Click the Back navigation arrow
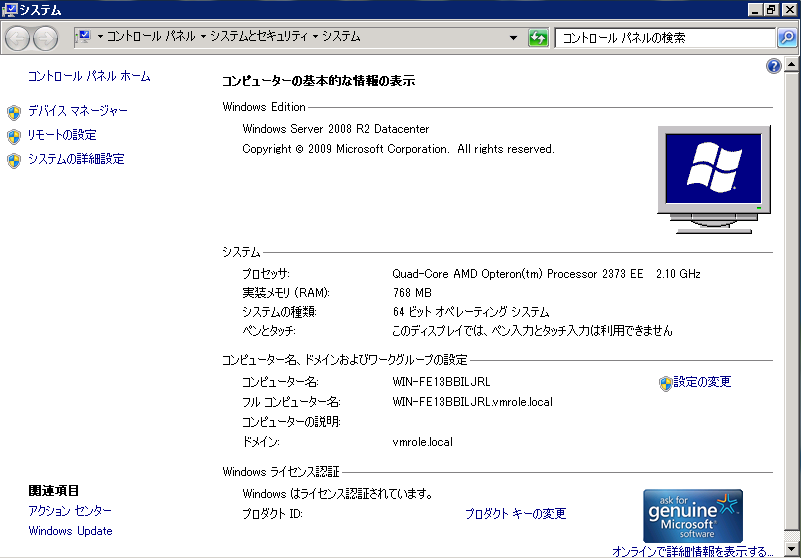 [17, 39]
